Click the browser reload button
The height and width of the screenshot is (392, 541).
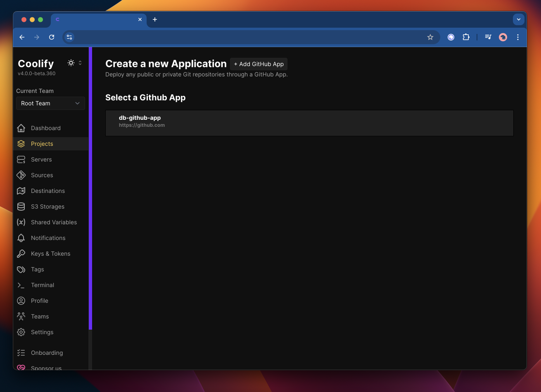52,37
